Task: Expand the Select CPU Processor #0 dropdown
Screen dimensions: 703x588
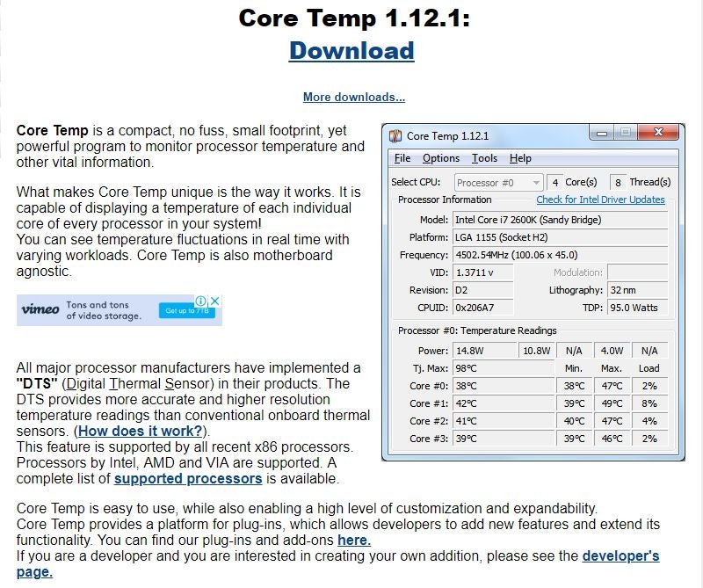Action: 498,183
